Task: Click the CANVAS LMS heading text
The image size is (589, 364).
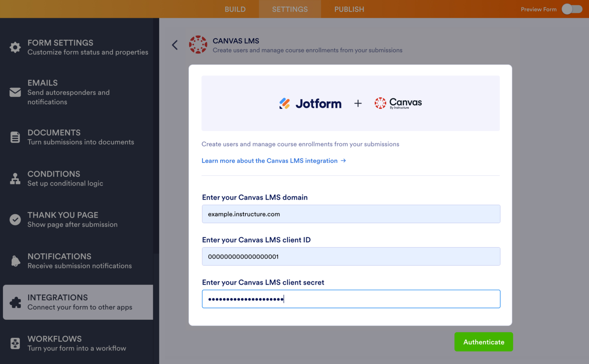Action: (236, 41)
